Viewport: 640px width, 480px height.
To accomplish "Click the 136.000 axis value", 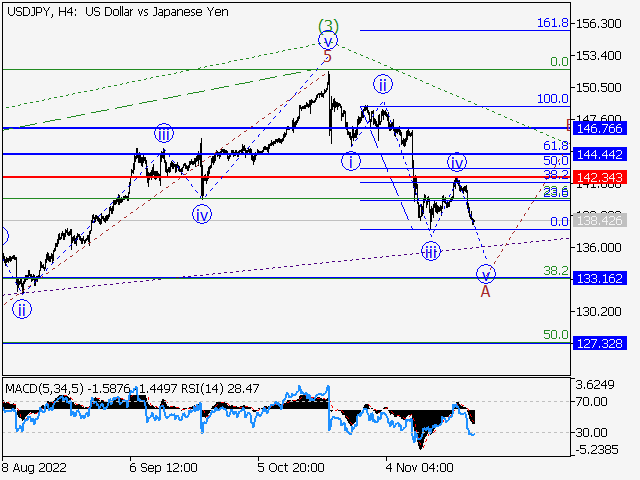I will [x=598, y=247].
